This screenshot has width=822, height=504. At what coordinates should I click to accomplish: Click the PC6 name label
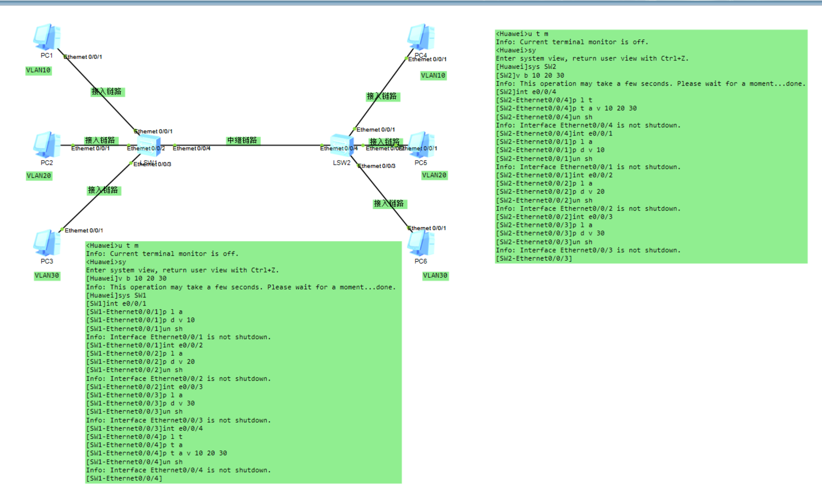pos(421,262)
